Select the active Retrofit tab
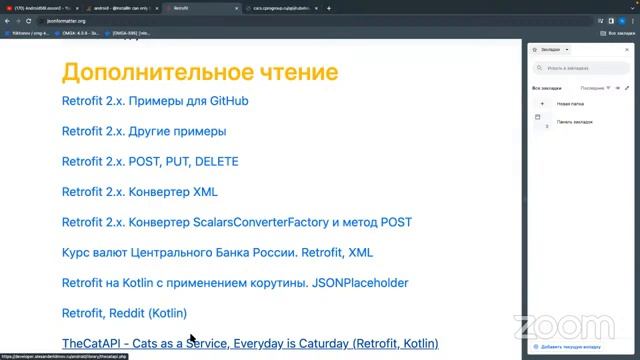The width and height of the screenshot is (640, 360). coord(201,8)
